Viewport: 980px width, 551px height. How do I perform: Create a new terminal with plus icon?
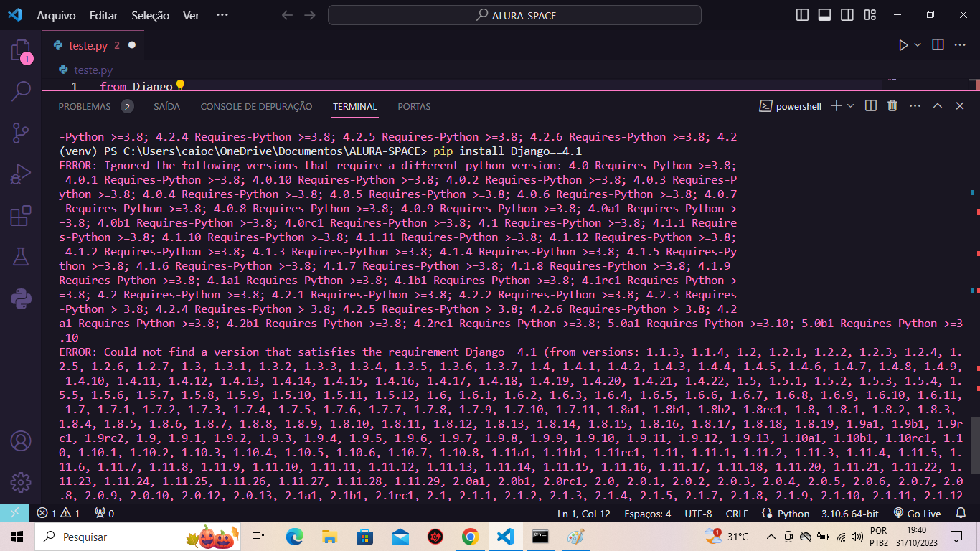[836, 105]
